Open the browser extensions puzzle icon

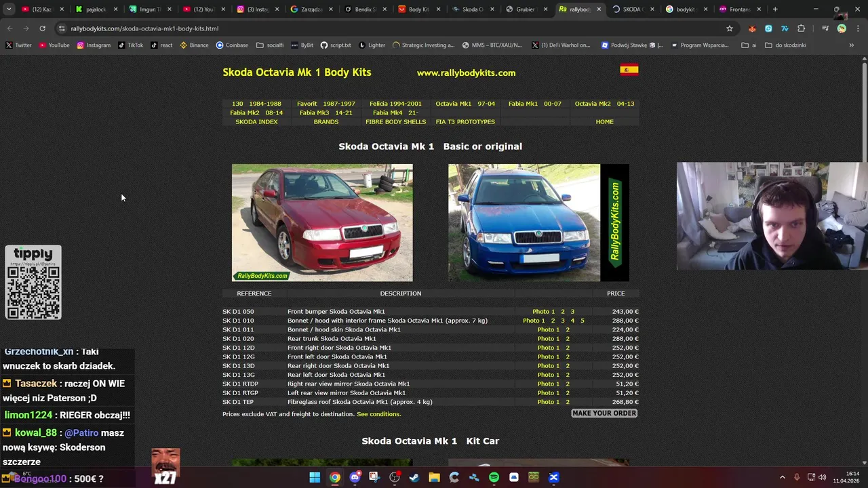click(802, 28)
